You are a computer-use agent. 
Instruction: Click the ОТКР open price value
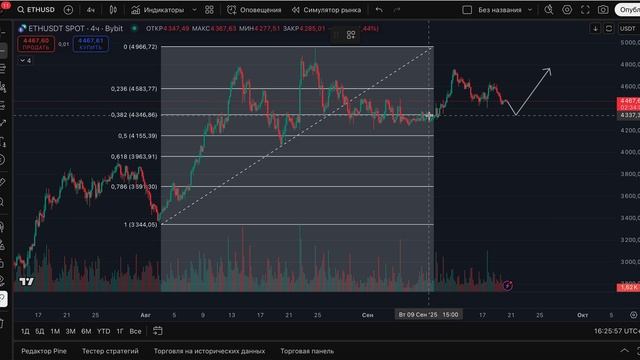[x=176, y=28]
